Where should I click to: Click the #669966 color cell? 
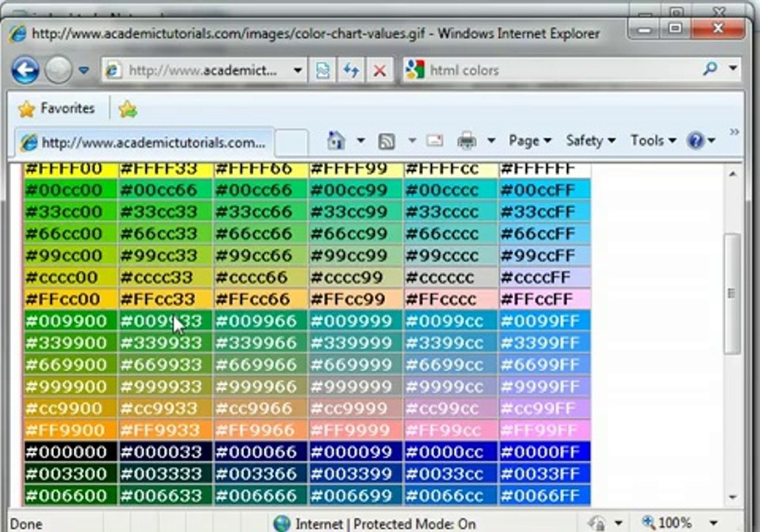coord(261,364)
